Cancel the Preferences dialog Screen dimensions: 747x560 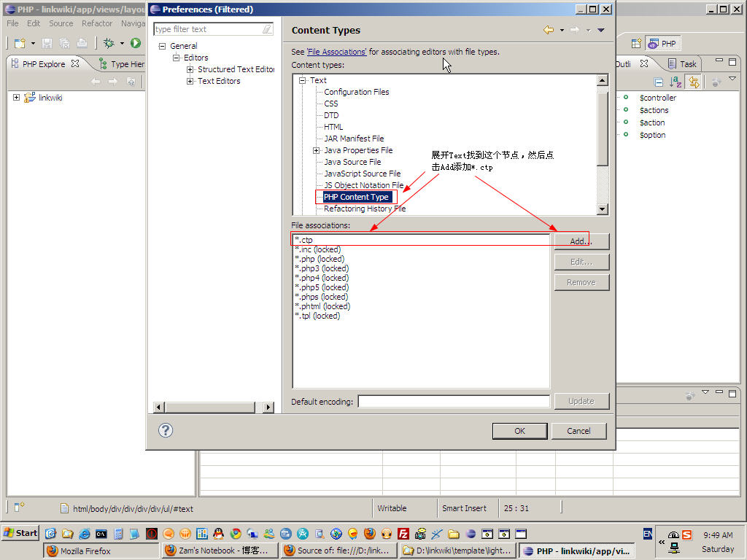(578, 431)
